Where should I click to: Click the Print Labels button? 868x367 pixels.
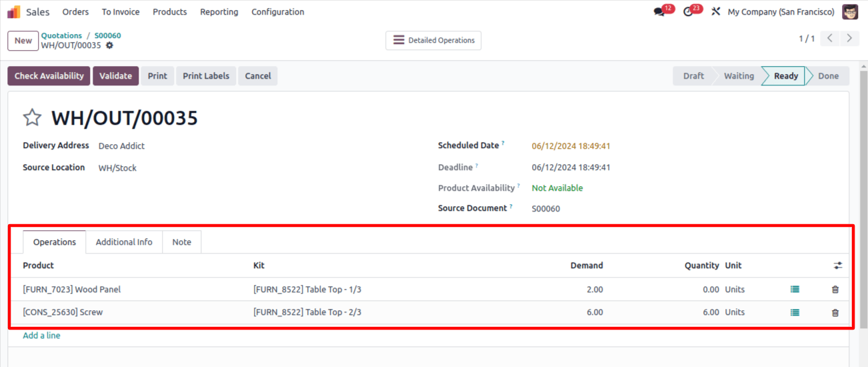[x=206, y=76]
